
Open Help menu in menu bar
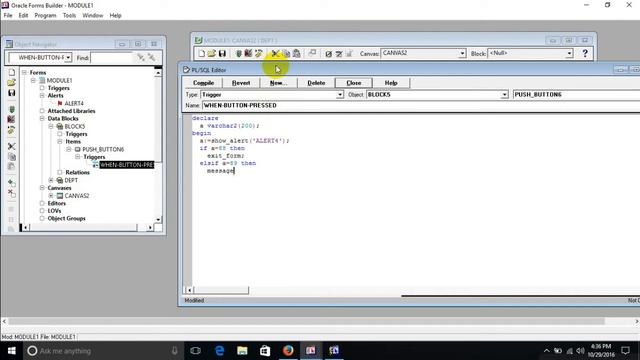(x=116, y=16)
